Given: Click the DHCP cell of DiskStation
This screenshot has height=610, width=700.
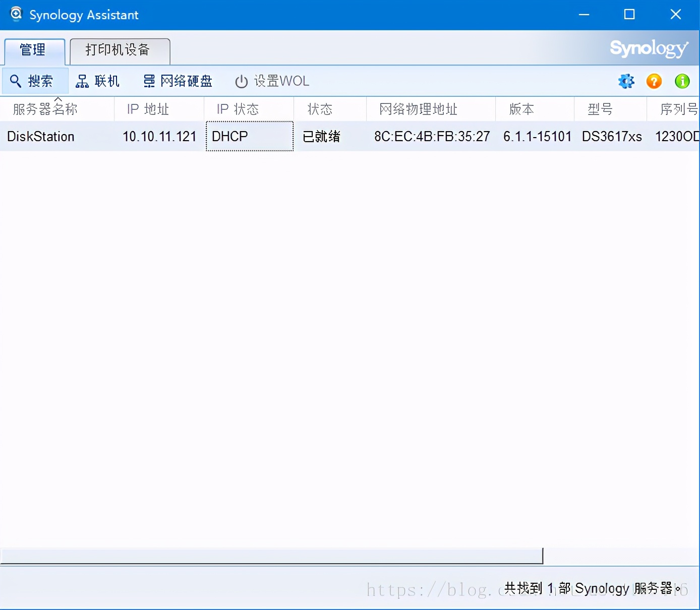Looking at the screenshot, I should click(x=229, y=136).
